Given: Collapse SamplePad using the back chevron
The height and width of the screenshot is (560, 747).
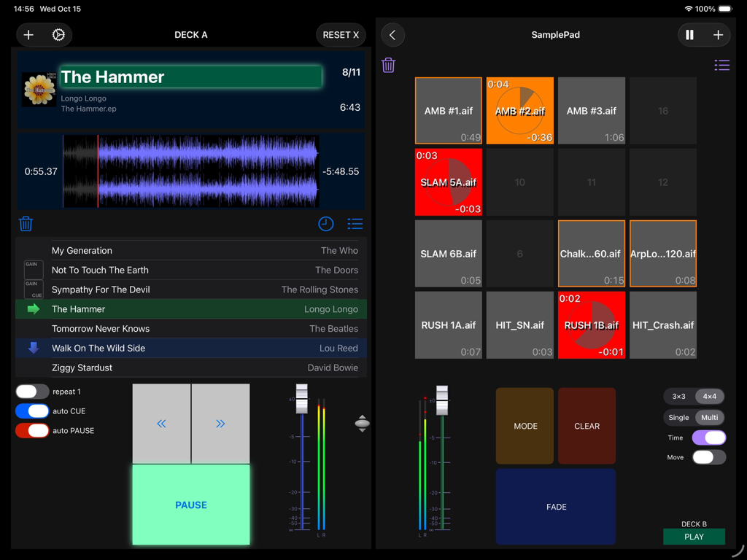Looking at the screenshot, I should pos(392,34).
